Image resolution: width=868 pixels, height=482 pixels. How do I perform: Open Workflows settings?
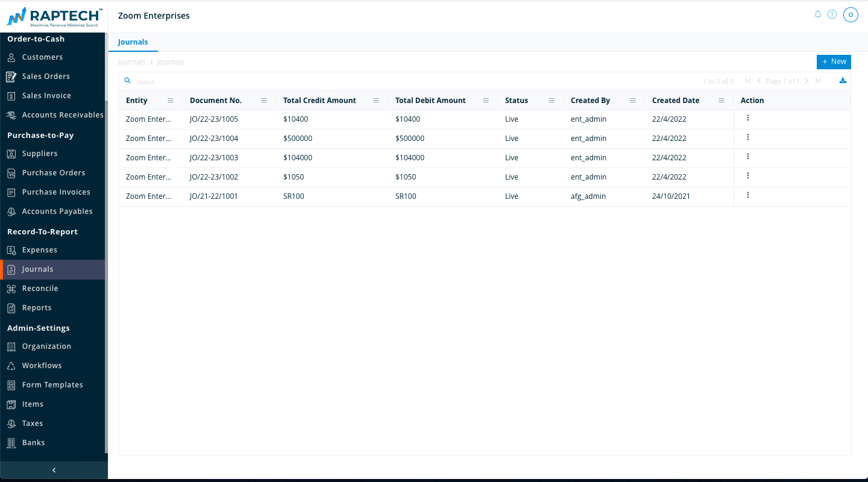42,366
